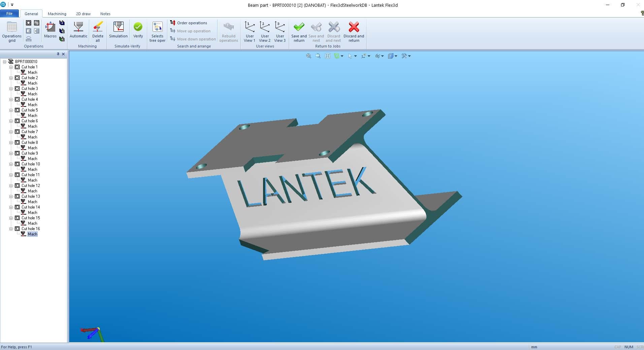This screenshot has height=350, width=644.
Task: Click the axis visibility icon
Action: pyautogui.click(x=363, y=56)
